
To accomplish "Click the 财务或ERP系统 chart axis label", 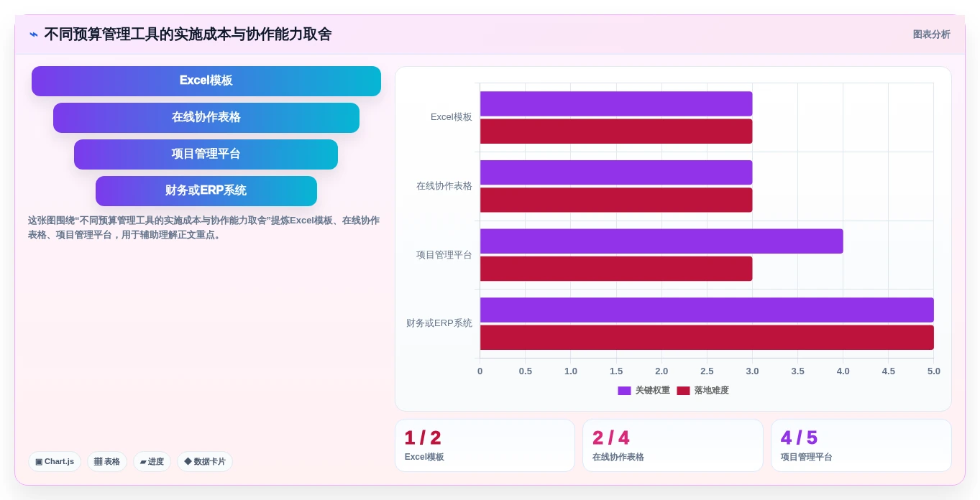I will [439, 323].
